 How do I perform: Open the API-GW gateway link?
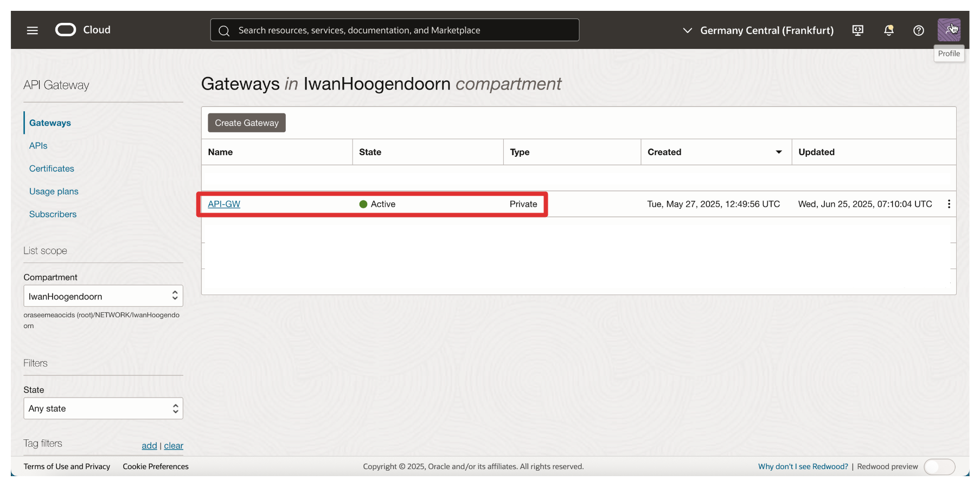224,204
